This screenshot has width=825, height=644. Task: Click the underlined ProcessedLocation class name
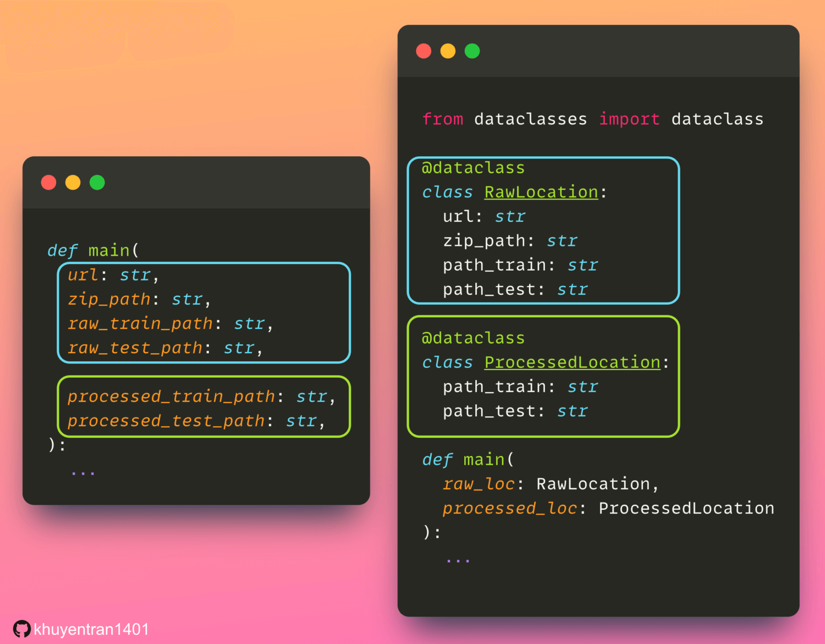point(572,362)
